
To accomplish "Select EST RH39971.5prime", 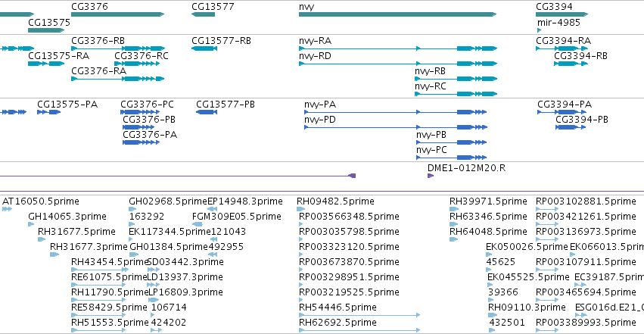I will [488, 201].
